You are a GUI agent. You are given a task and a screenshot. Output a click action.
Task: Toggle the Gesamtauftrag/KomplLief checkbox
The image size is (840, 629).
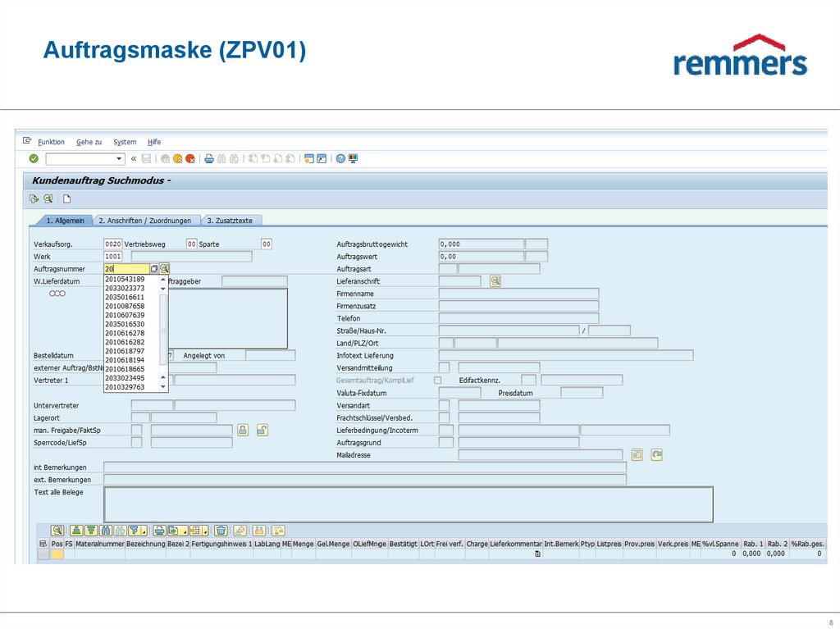pyautogui.click(x=438, y=381)
